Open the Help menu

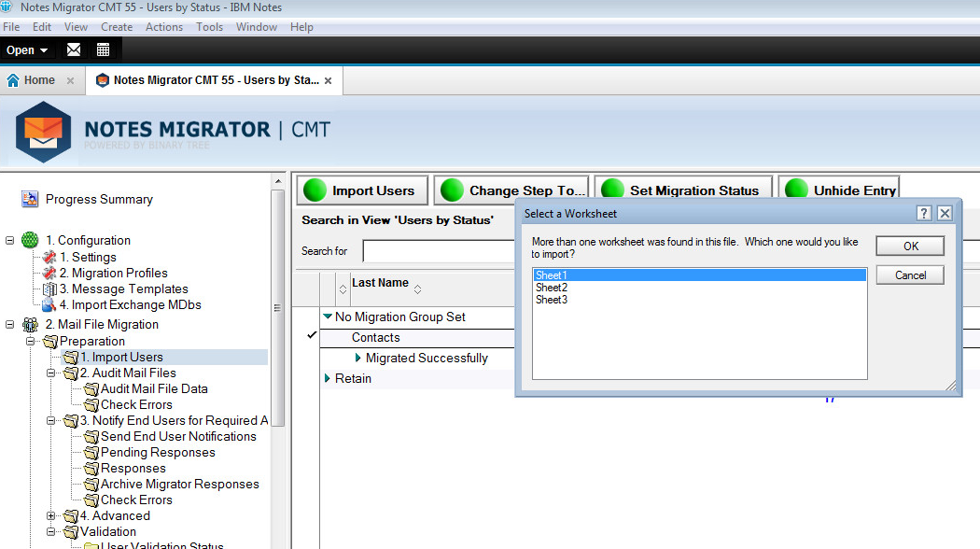(301, 27)
